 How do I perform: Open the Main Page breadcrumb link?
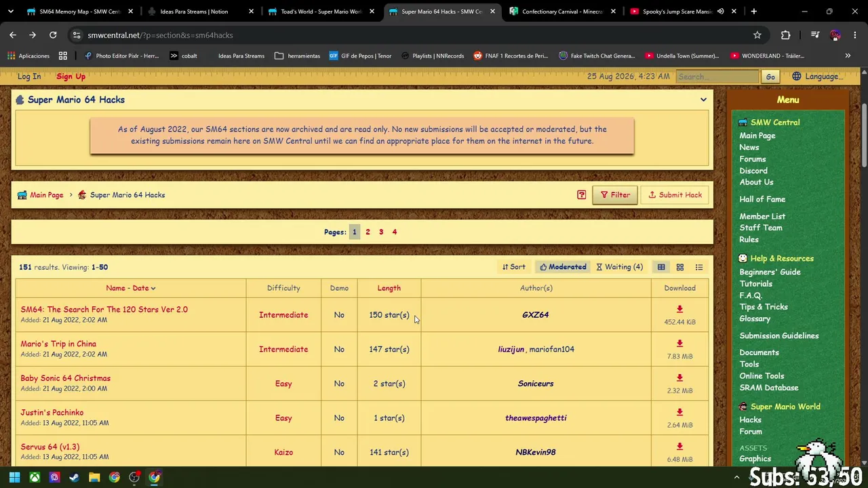[x=46, y=195]
